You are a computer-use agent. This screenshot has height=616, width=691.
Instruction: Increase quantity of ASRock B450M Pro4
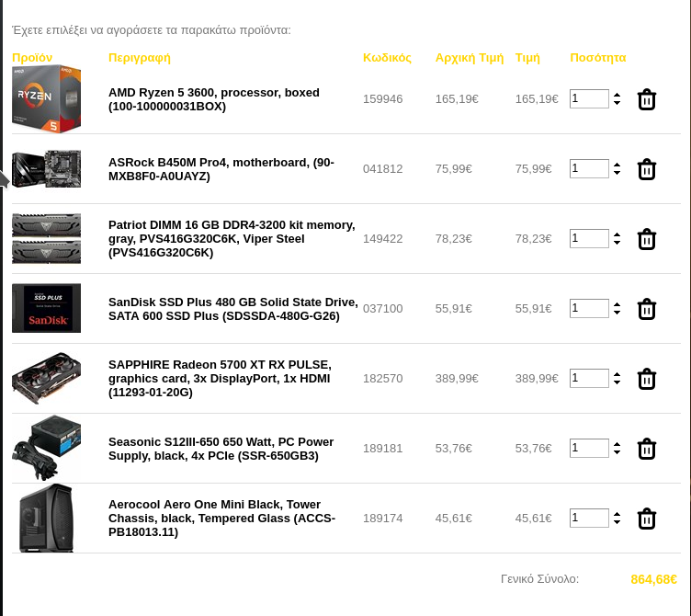point(617,165)
